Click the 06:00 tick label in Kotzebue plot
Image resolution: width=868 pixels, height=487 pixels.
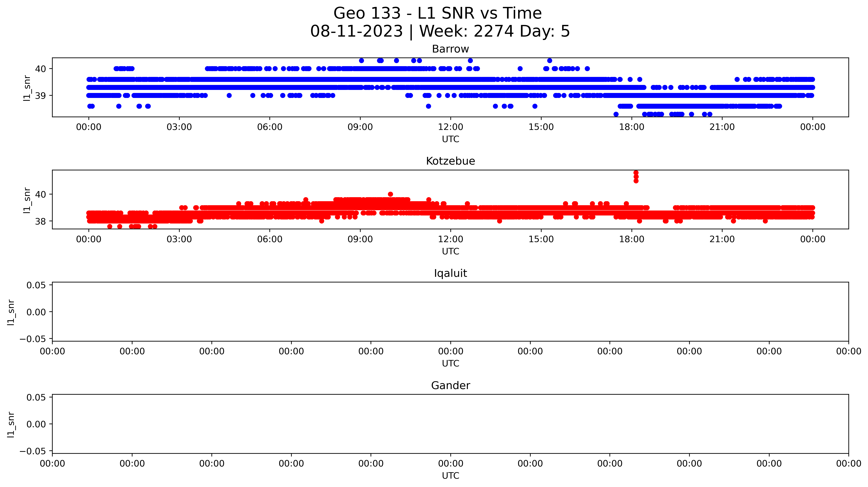pos(270,239)
